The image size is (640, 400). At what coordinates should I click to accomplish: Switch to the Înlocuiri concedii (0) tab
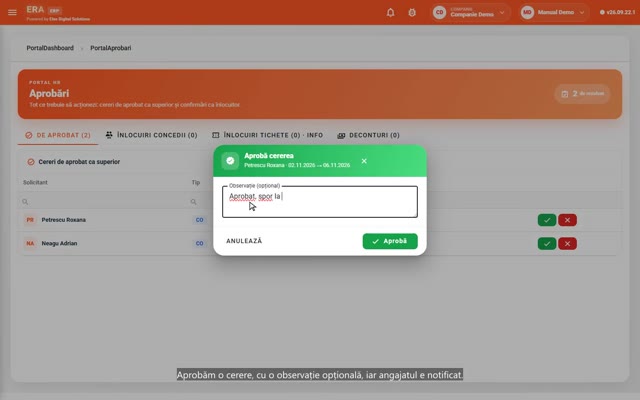click(x=151, y=135)
